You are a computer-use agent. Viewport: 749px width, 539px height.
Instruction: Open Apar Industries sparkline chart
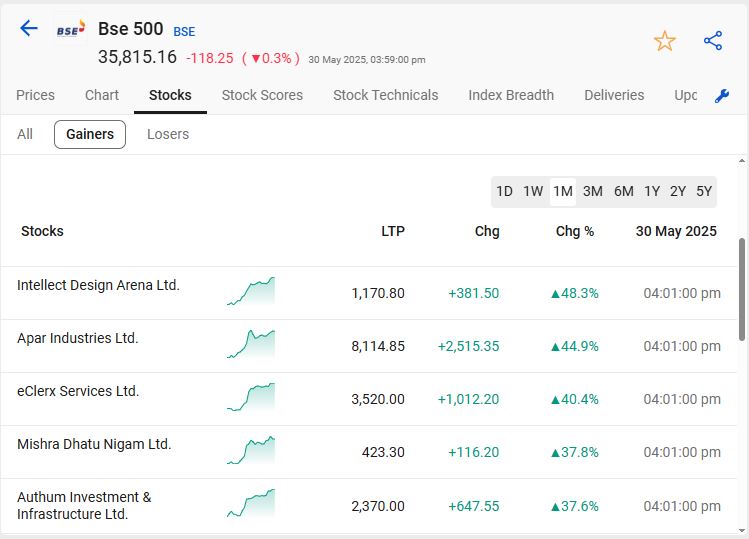[x=250, y=345]
